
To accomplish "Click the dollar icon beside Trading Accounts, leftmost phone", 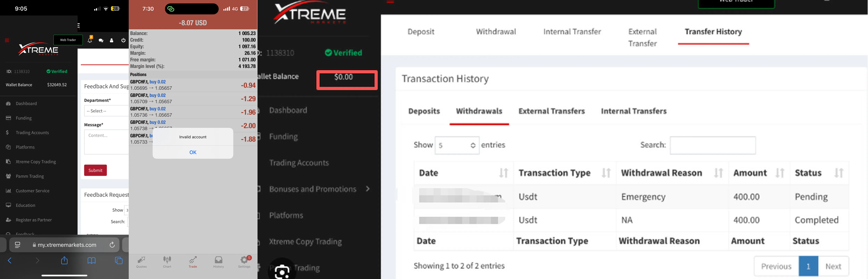I will point(7,133).
